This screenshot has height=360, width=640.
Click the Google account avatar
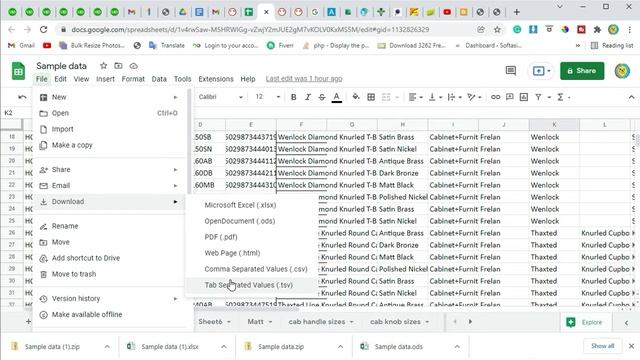(622, 71)
